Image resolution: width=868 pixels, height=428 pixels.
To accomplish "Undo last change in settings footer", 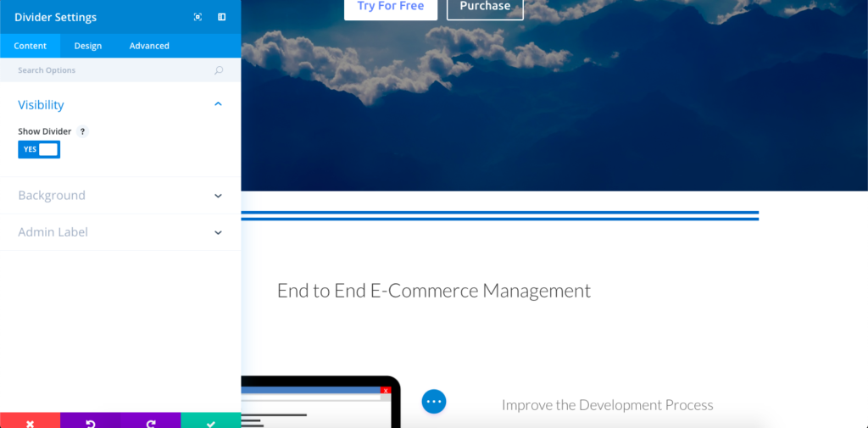I will coord(90,420).
